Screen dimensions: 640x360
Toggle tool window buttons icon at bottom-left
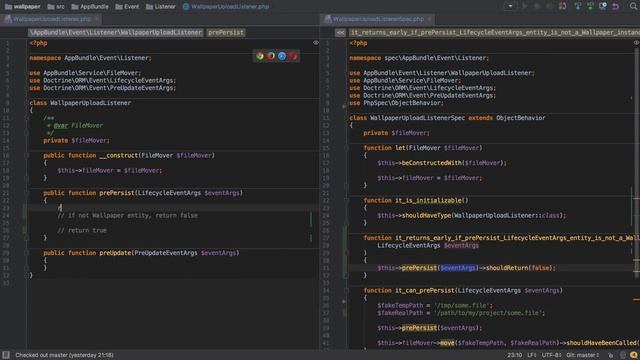(6, 355)
